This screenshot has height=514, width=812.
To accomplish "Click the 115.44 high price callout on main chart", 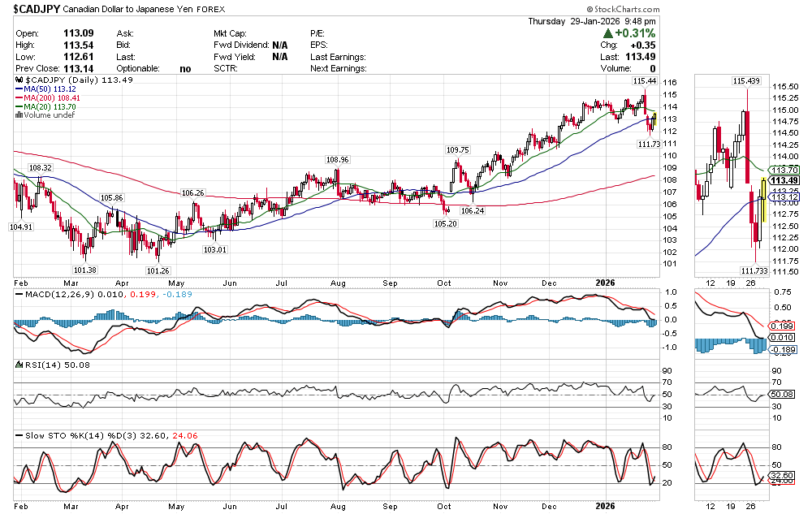I will tap(644, 81).
